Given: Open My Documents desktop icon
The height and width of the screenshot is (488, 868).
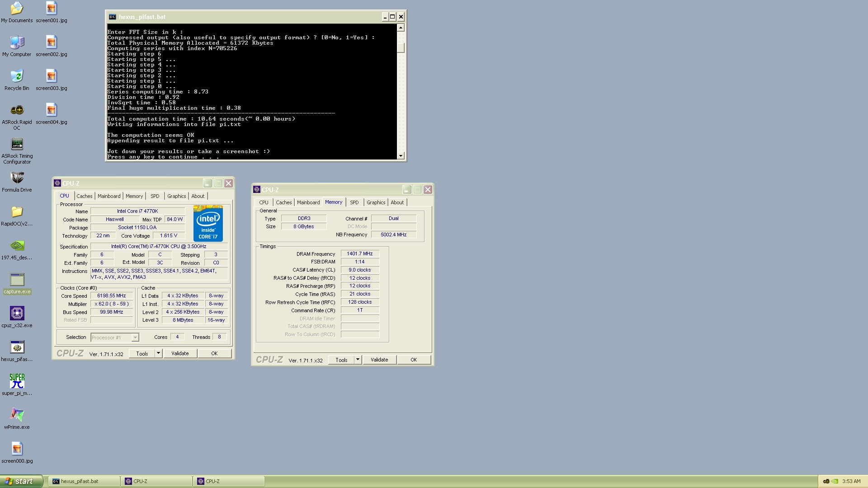Looking at the screenshot, I should coord(17,12).
